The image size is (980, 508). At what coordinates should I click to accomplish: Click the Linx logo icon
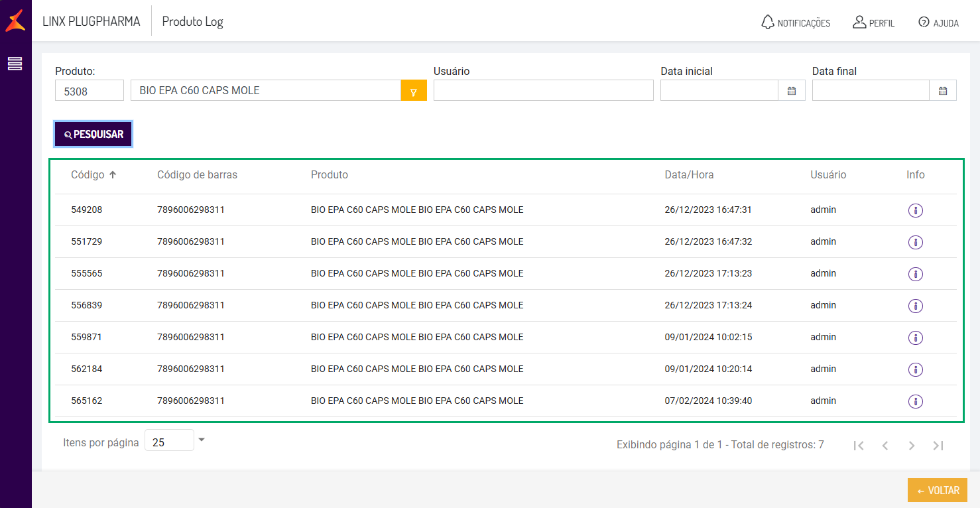point(15,21)
